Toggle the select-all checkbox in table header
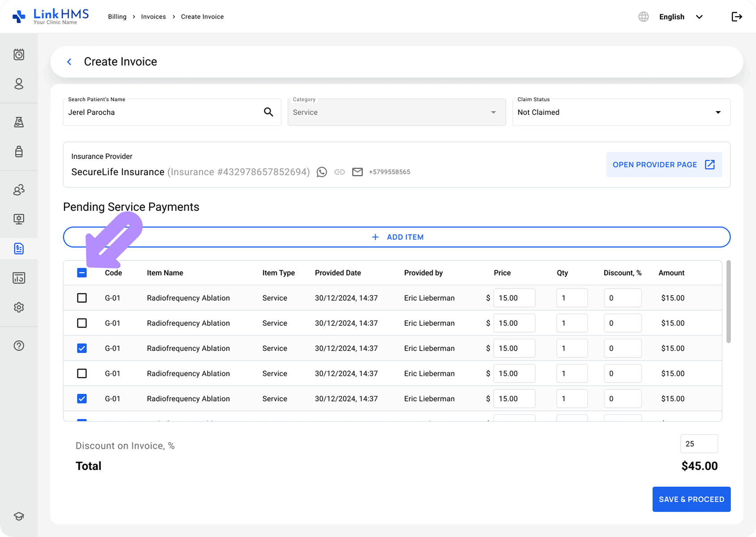 pos(82,273)
